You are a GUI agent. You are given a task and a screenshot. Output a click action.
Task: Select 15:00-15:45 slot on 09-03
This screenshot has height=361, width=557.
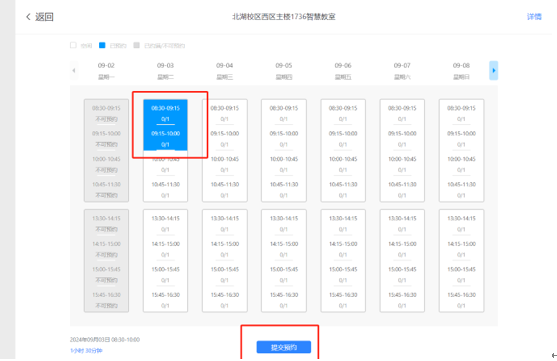(x=166, y=274)
